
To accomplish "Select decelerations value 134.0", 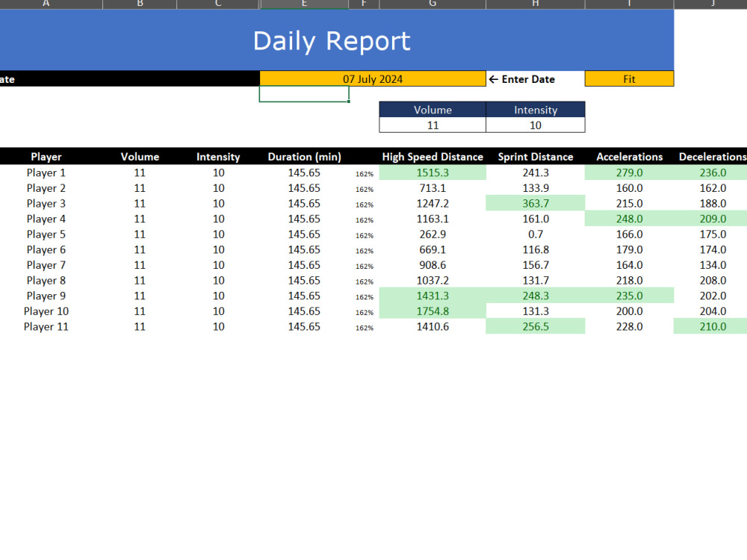I will [x=712, y=265].
